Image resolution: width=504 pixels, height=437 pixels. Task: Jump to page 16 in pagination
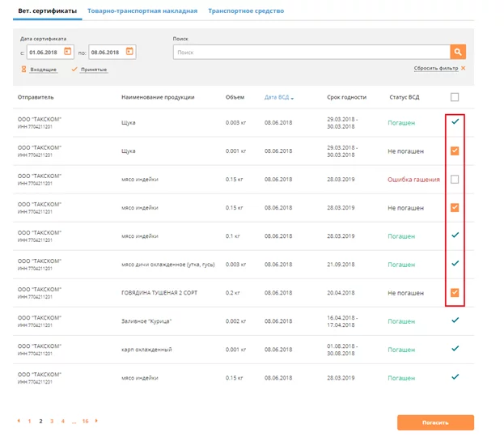86,422
